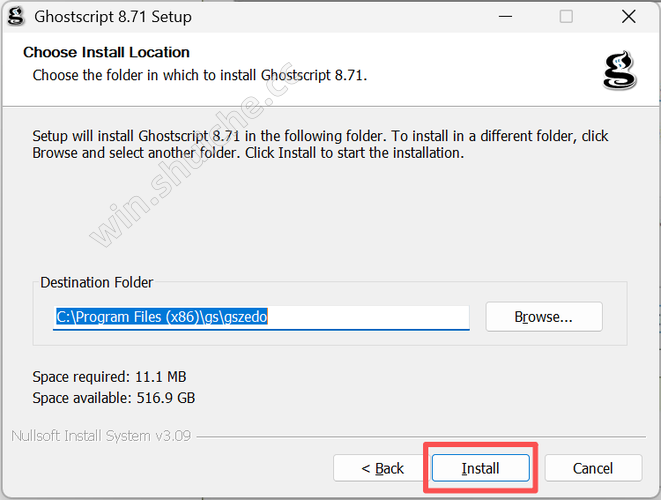Go to previous step with Back button
The width and height of the screenshot is (661, 500).
coord(382,468)
